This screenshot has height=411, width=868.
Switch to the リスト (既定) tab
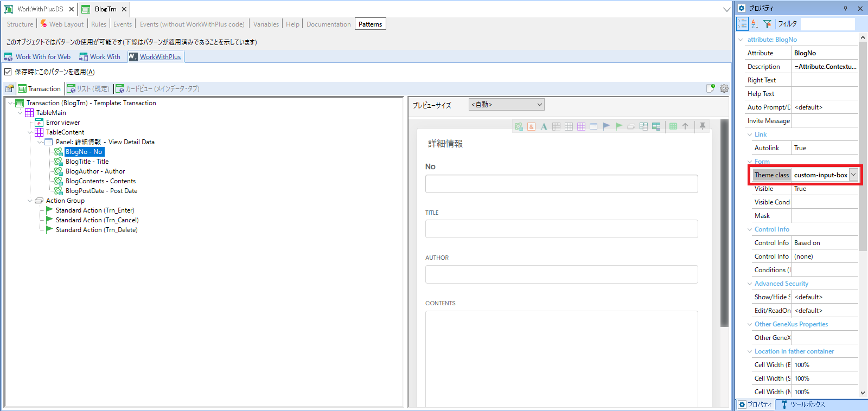pos(88,88)
